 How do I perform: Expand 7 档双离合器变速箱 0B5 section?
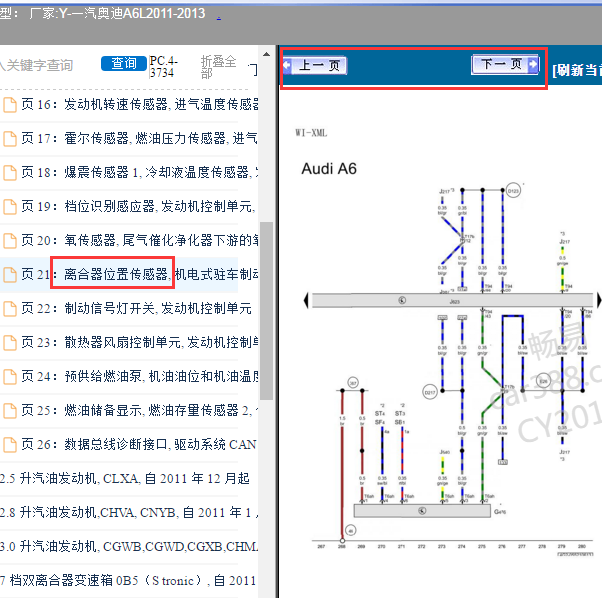pos(128,580)
